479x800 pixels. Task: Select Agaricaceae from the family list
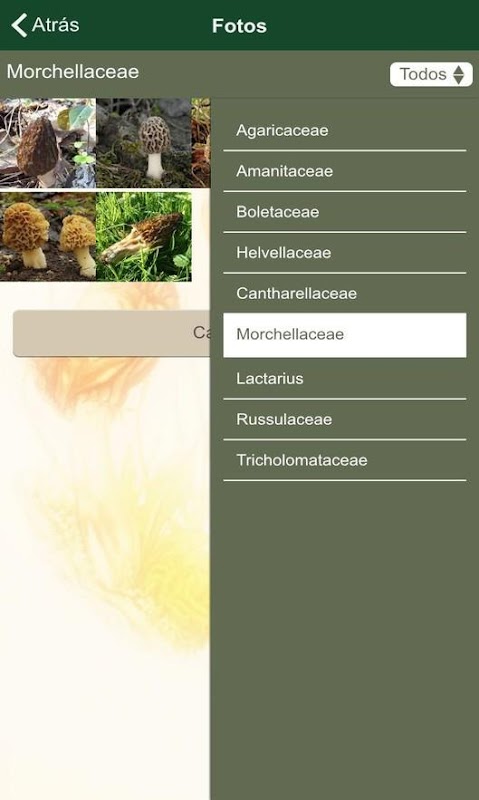coord(345,131)
